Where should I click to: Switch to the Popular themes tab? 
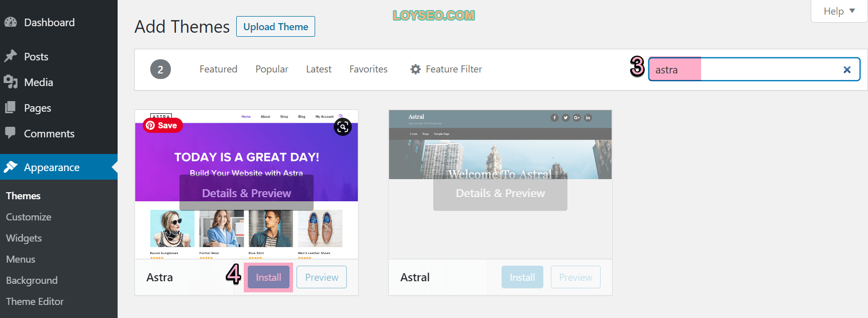(x=271, y=69)
